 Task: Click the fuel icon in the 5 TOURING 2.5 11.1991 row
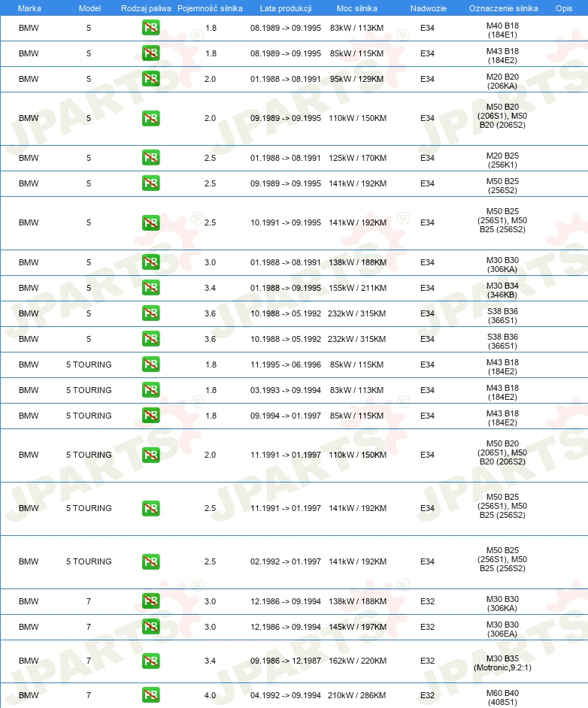[151, 508]
